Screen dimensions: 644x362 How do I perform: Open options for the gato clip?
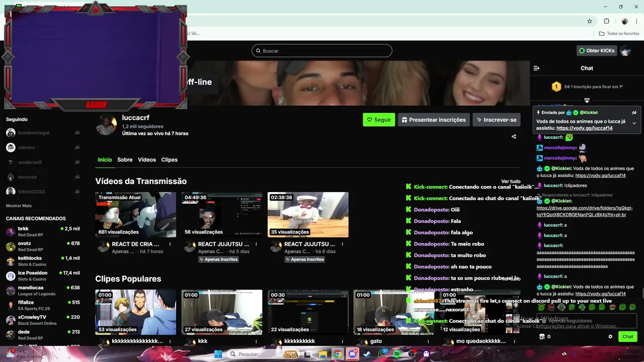[x=428, y=341]
